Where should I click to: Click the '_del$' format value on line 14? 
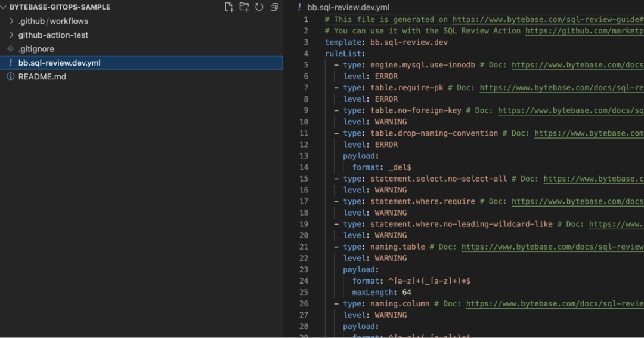(400, 167)
